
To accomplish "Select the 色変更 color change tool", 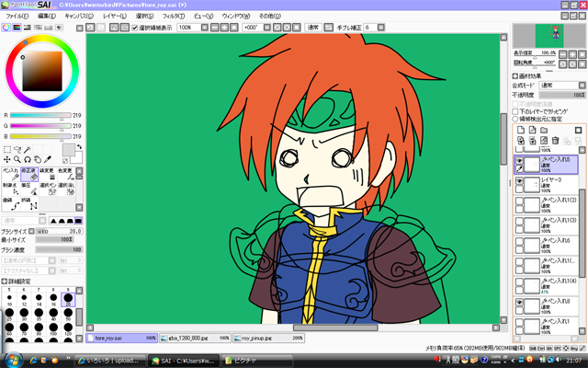I will click(x=66, y=174).
